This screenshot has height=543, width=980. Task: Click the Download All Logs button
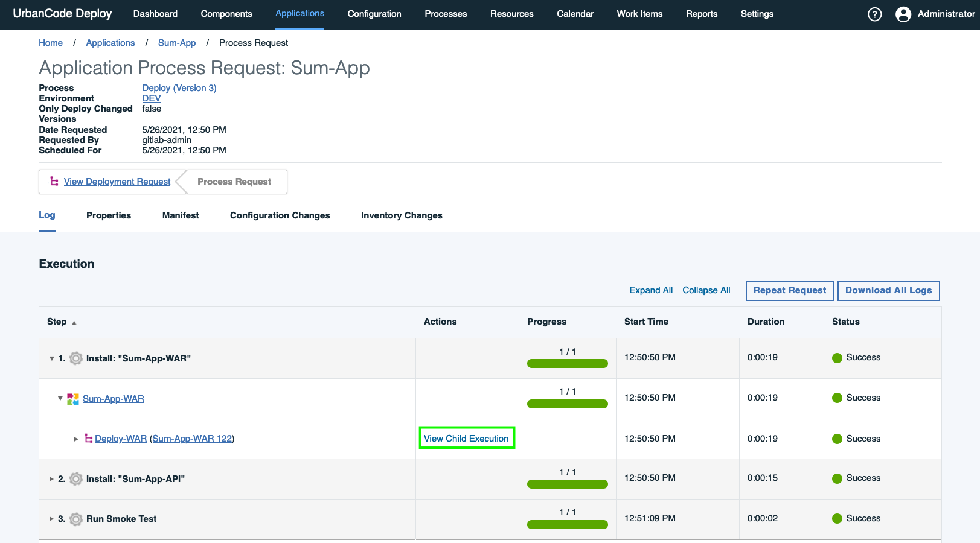889,290
